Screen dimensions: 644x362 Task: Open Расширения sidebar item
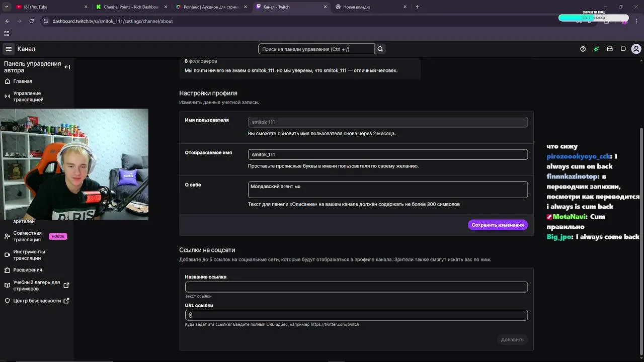[28, 270]
